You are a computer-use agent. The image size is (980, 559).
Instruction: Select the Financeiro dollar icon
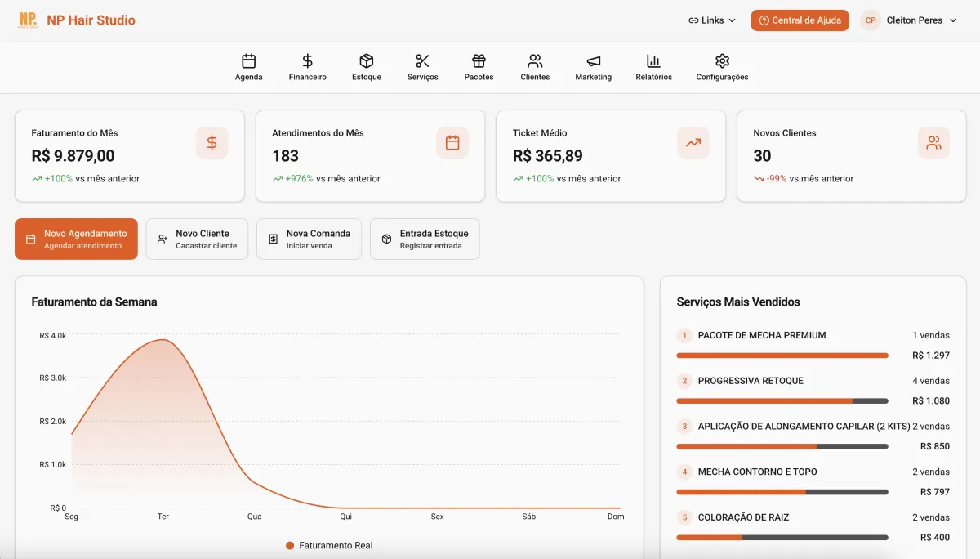click(x=307, y=61)
